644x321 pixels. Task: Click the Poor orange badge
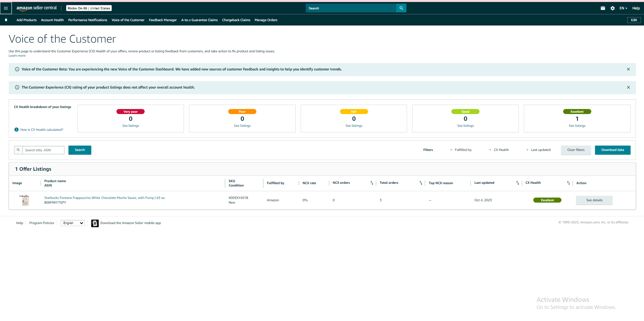pyautogui.click(x=242, y=112)
